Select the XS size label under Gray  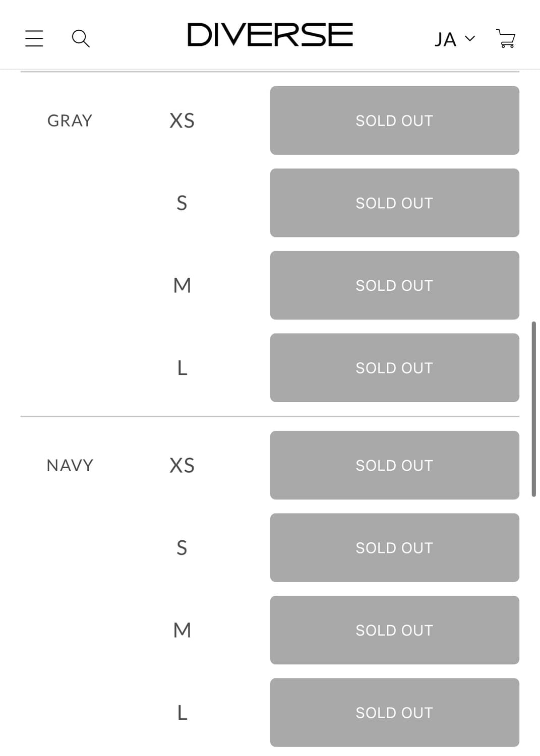point(182,121)
